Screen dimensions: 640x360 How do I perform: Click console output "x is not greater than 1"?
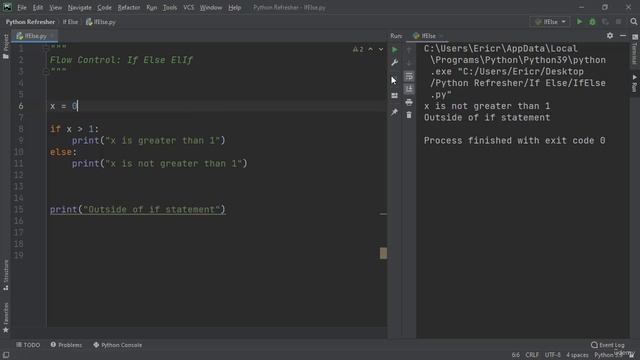coord(487,107)
